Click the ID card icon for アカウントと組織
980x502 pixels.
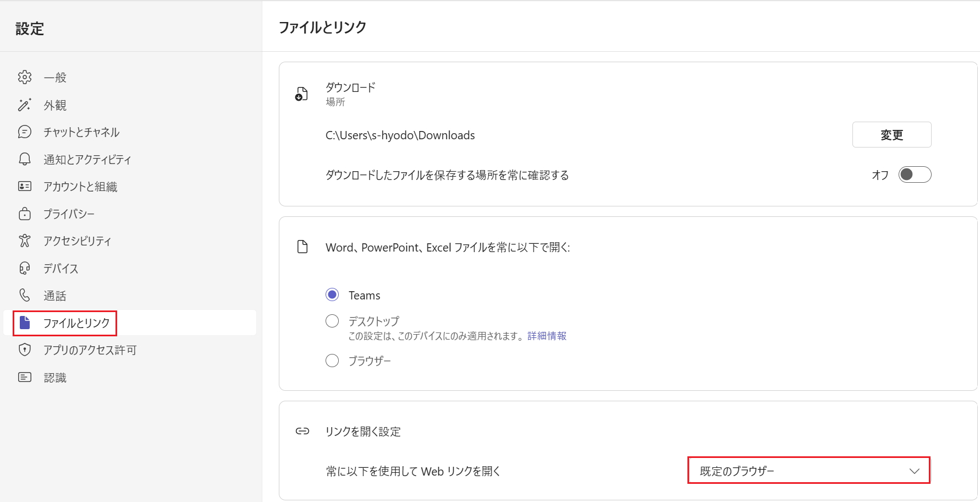point(25,186)
